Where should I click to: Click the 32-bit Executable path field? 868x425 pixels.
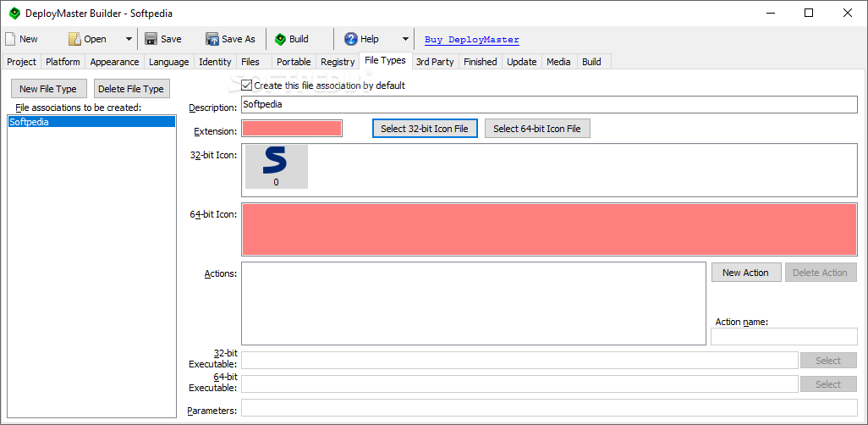click(519, 360)
